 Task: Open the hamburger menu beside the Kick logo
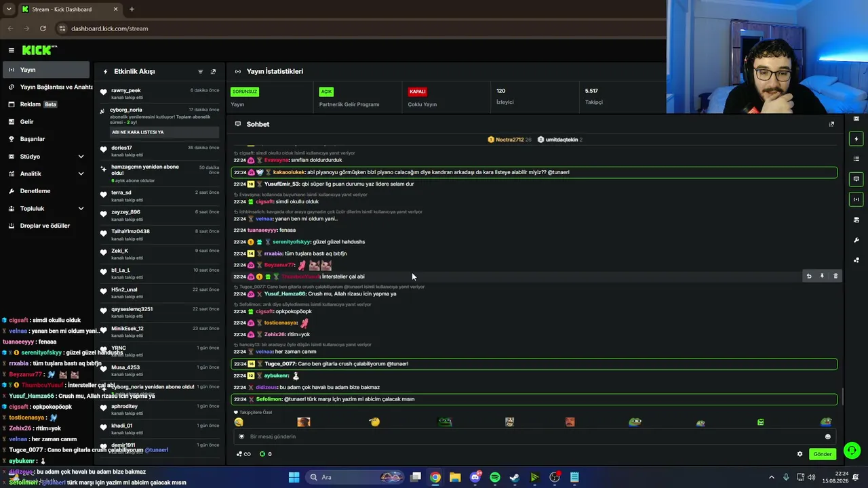[12, 50]
